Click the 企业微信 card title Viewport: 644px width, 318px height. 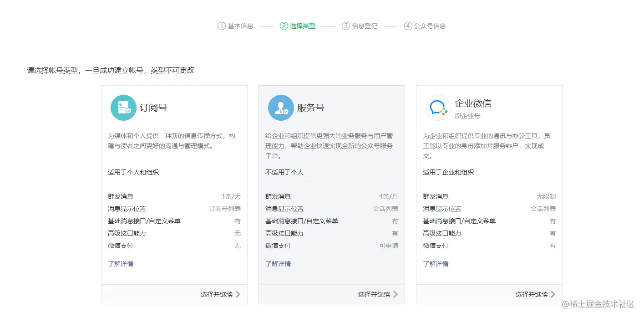(473, 103)
